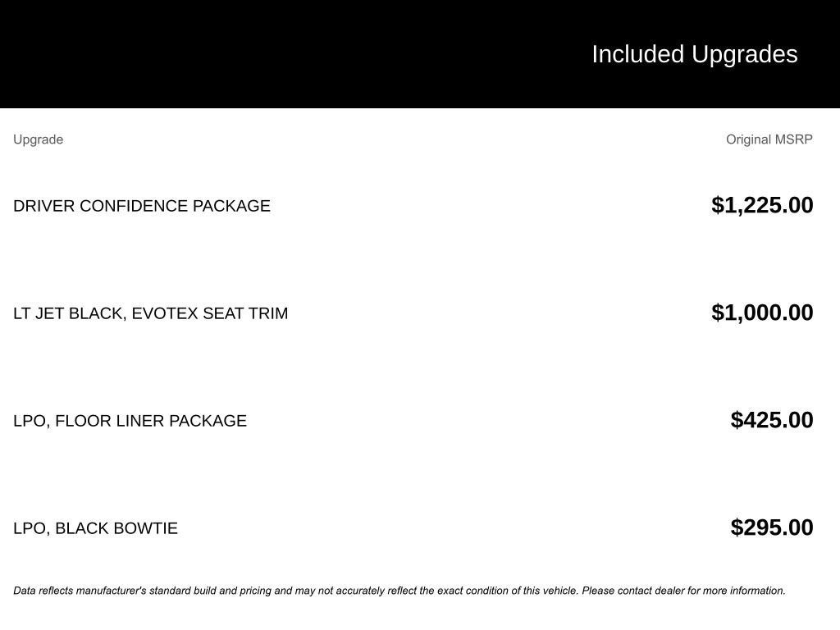Select the Driver Confidence Package upgrade name
The image size is (840, 630).
coord(141,206)
